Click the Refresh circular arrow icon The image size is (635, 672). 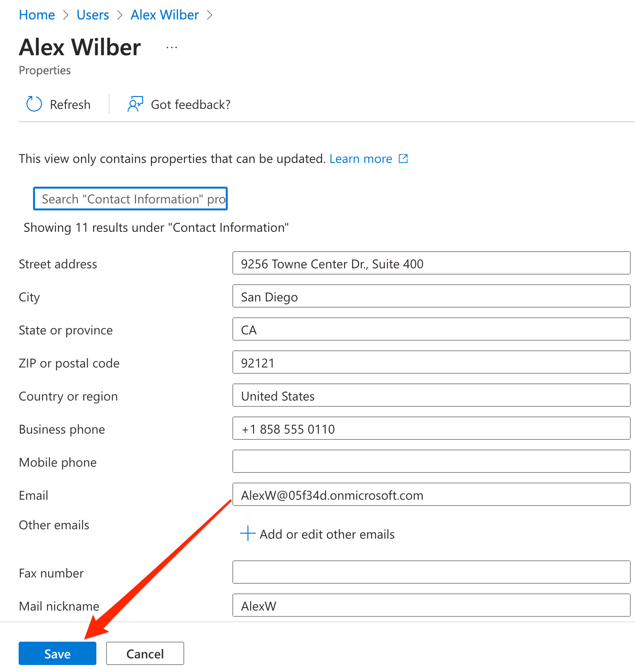(34, 104)
